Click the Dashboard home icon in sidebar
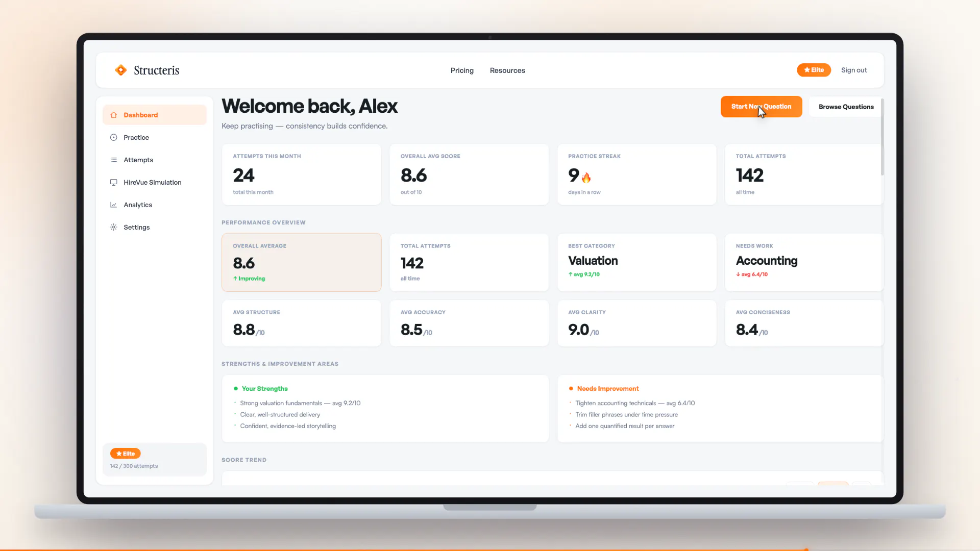980x551 pixels. 114,115
